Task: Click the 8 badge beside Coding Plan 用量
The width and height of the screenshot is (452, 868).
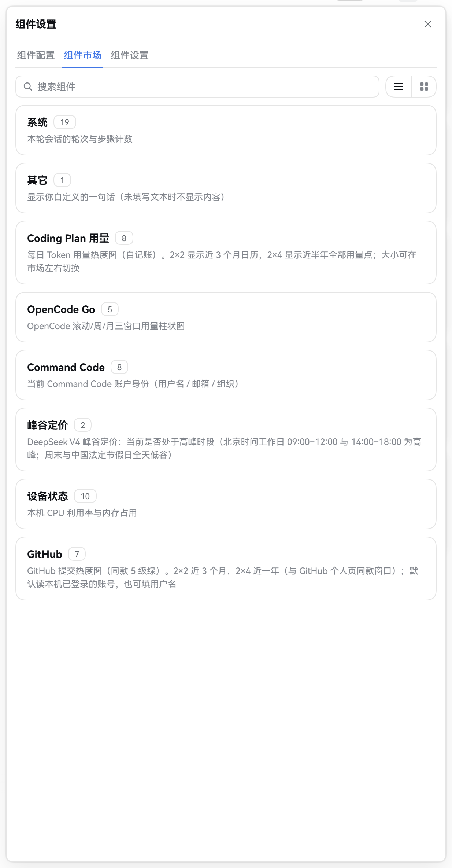Action: [x=124, y=238]
